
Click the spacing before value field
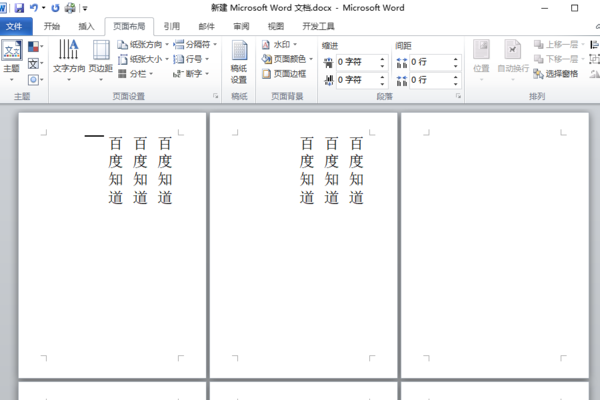click(430, 62)
